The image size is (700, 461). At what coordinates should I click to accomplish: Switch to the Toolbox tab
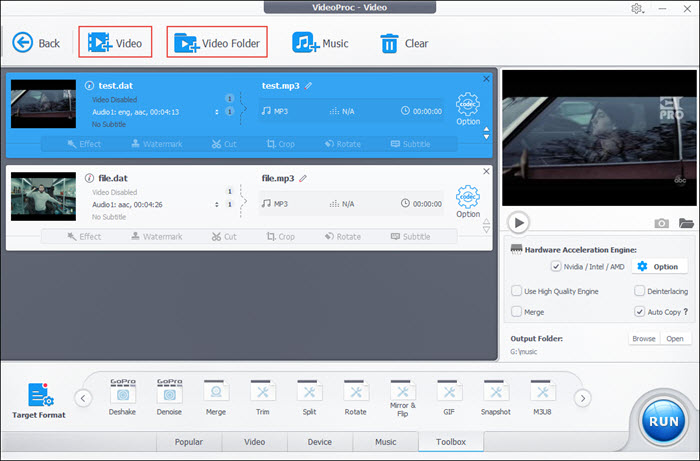(451, 442)
